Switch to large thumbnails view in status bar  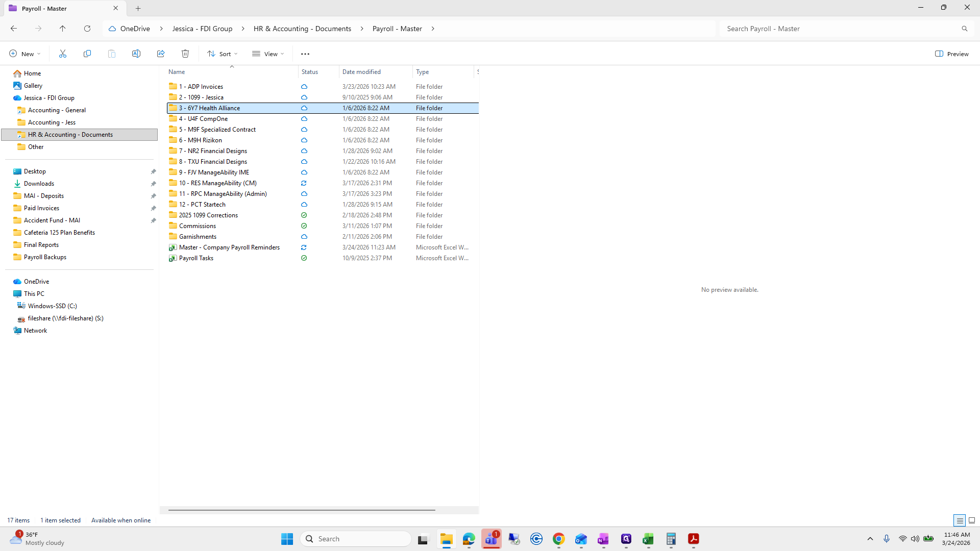(x=972, y=520)
